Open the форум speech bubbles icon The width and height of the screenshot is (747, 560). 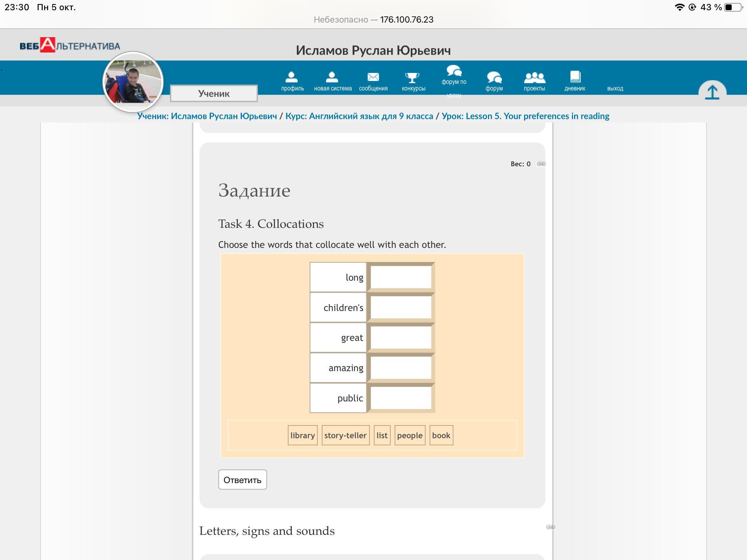(494, 78)
